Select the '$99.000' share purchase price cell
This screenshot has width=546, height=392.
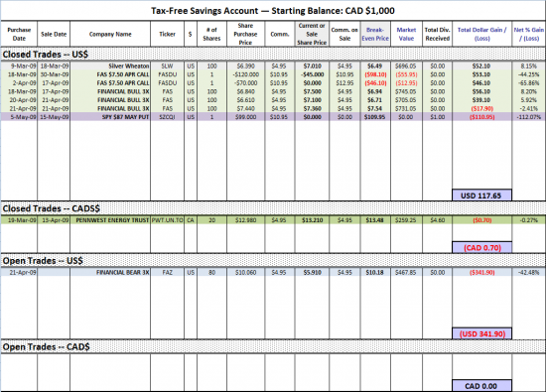click(245, 117)
